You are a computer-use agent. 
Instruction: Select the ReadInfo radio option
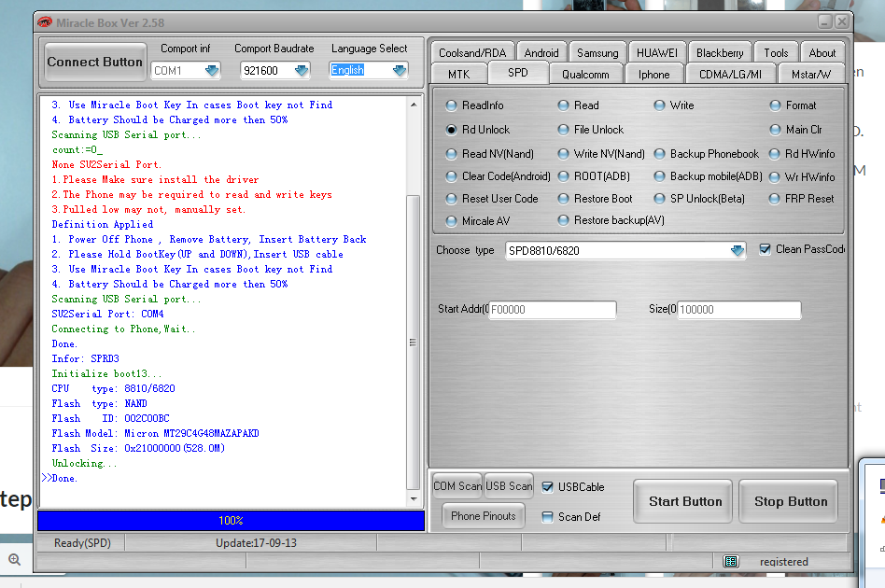[474, 105]
